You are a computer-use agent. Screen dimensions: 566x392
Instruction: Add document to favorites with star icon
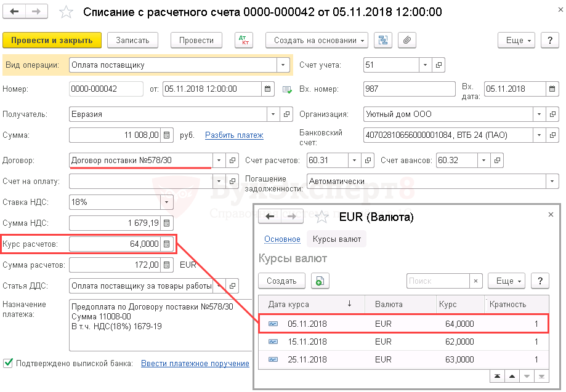click(67, 12)
